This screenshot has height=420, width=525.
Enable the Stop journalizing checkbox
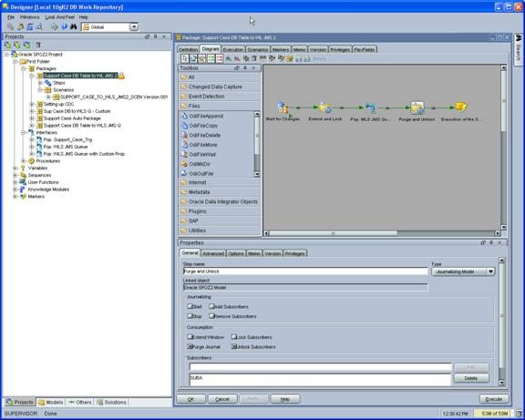pos(190,316)
